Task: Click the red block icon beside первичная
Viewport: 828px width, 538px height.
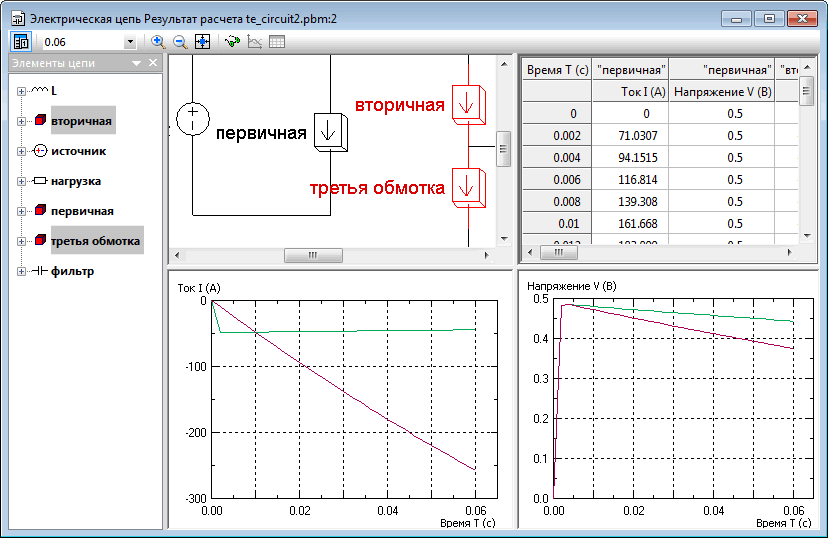Action: [40, 211]
